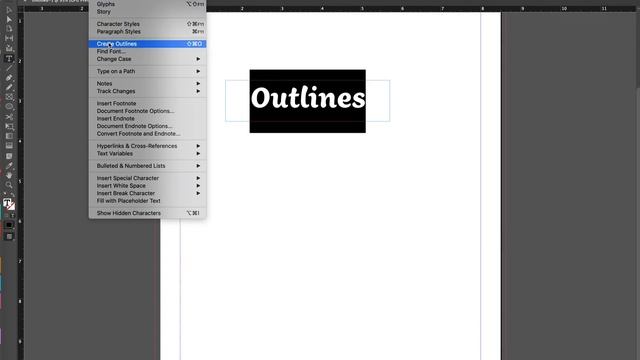
Task: Select the Zoom magnifier tool
Action: [x=9, y=185]
